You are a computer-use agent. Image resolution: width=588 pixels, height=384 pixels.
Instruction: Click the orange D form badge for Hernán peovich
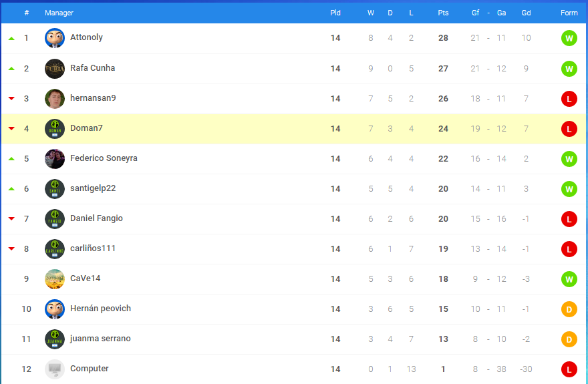[569, 309]
